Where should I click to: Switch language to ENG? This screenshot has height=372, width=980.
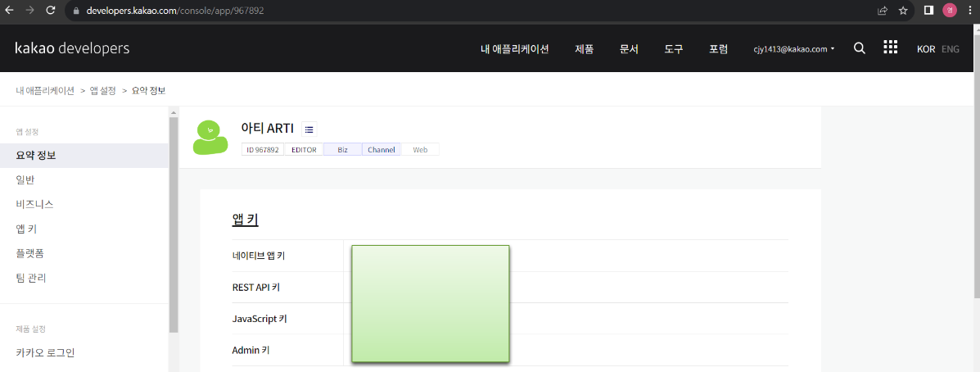pos(950,49)
